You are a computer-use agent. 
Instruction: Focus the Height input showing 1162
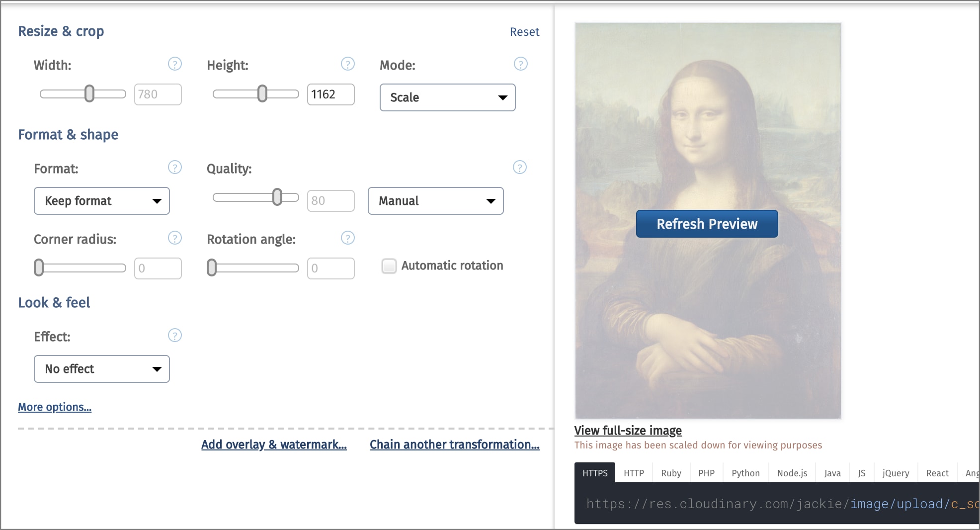click(331, 94)
